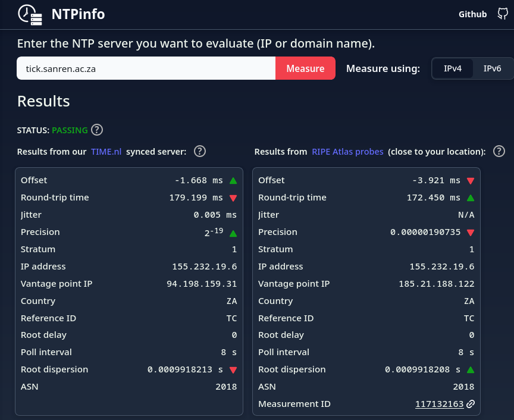Click link icon next to measurement 117132163
Viewport: 514px width, 420px height.
click(x=471, y=404)
